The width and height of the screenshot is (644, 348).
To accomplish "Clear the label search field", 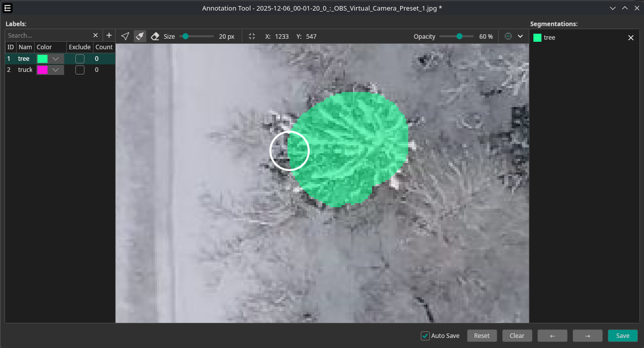I will (96, 35).
